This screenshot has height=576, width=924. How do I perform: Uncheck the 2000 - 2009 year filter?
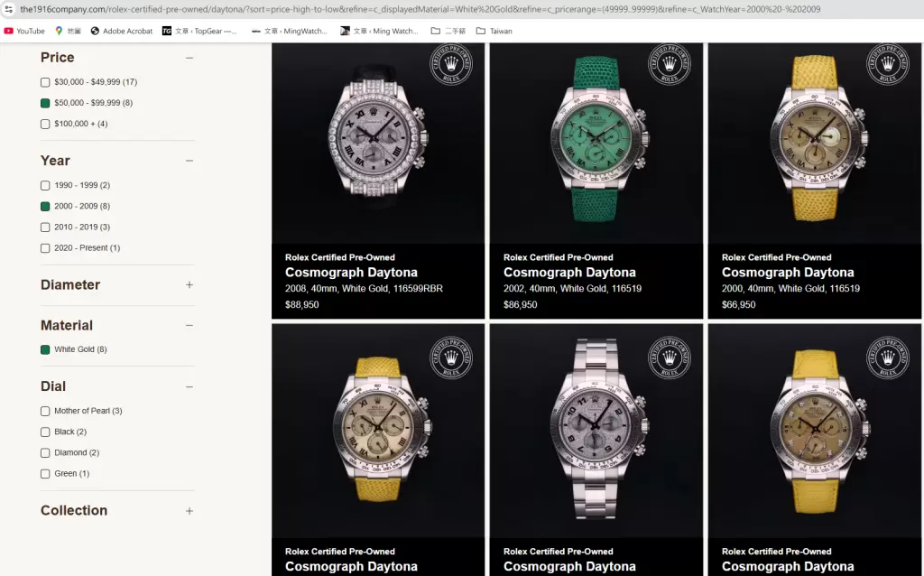[x=45, y=207]
